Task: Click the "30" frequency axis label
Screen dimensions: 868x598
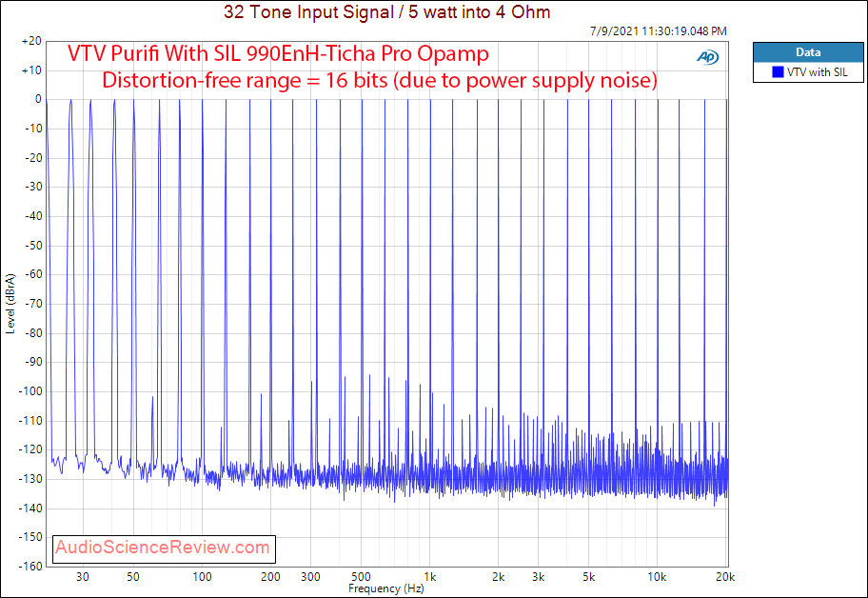Action: (x=83, y=577)
